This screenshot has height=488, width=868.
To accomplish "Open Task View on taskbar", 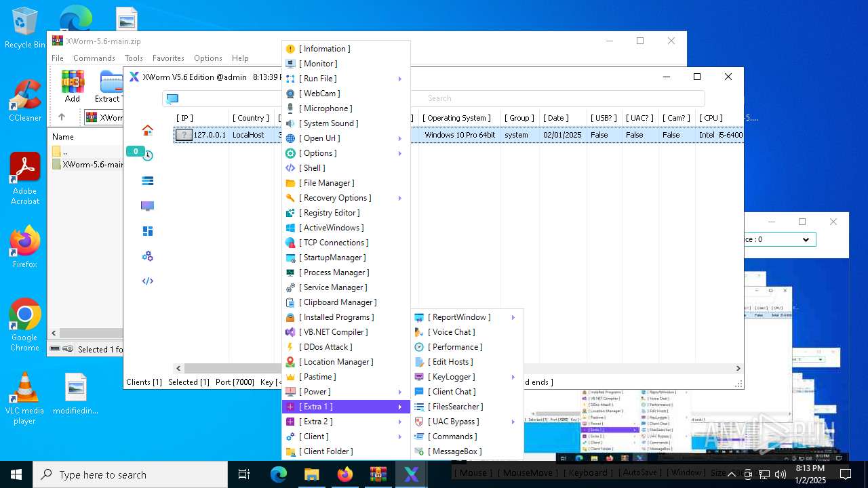I will (244, 474).
